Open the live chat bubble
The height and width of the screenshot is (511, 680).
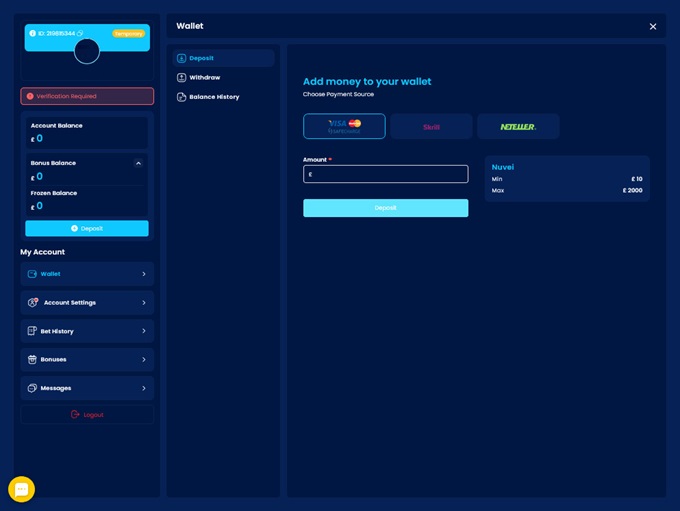pos(21,488)
